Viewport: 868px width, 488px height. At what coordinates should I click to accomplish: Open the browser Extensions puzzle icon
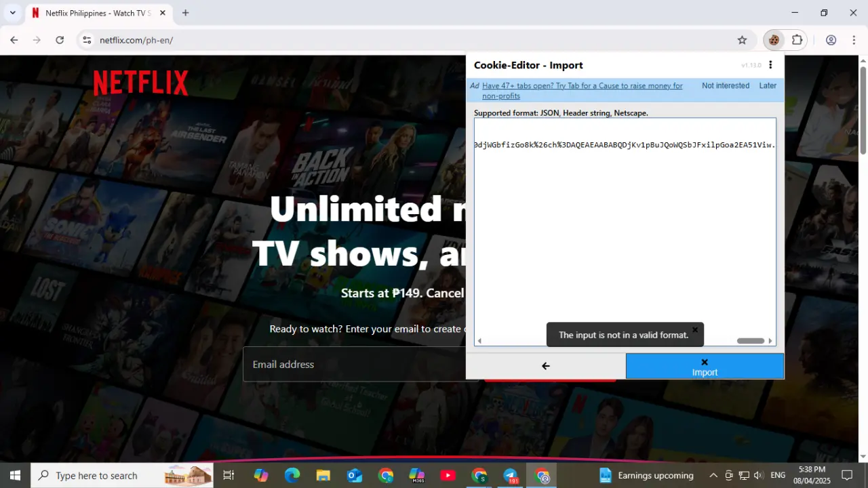(x=797, y=40)
